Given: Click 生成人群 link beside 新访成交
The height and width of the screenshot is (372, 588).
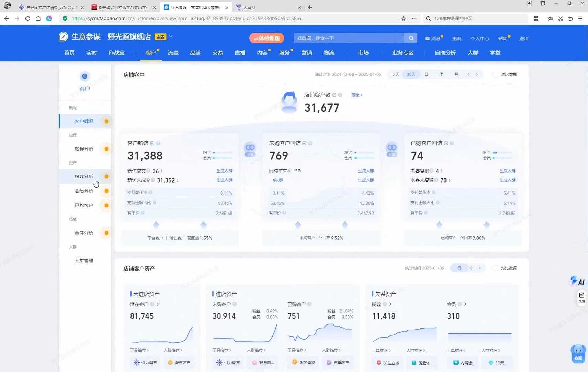Looking at the screenshot, I should 224,171.
